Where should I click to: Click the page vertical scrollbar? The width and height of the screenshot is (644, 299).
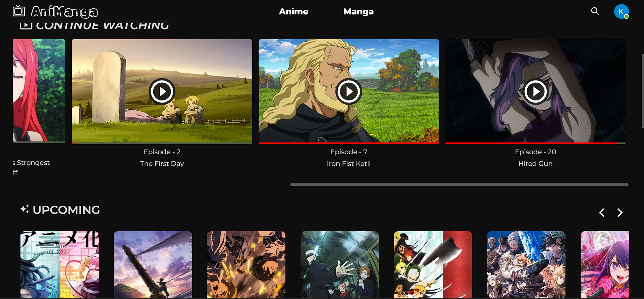click(642, 91)
